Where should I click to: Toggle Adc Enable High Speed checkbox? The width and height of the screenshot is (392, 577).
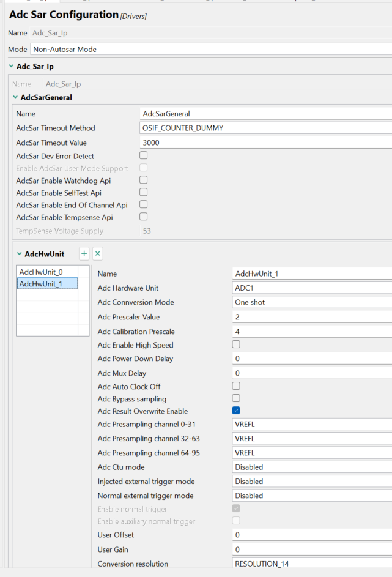tap(236, 345)
